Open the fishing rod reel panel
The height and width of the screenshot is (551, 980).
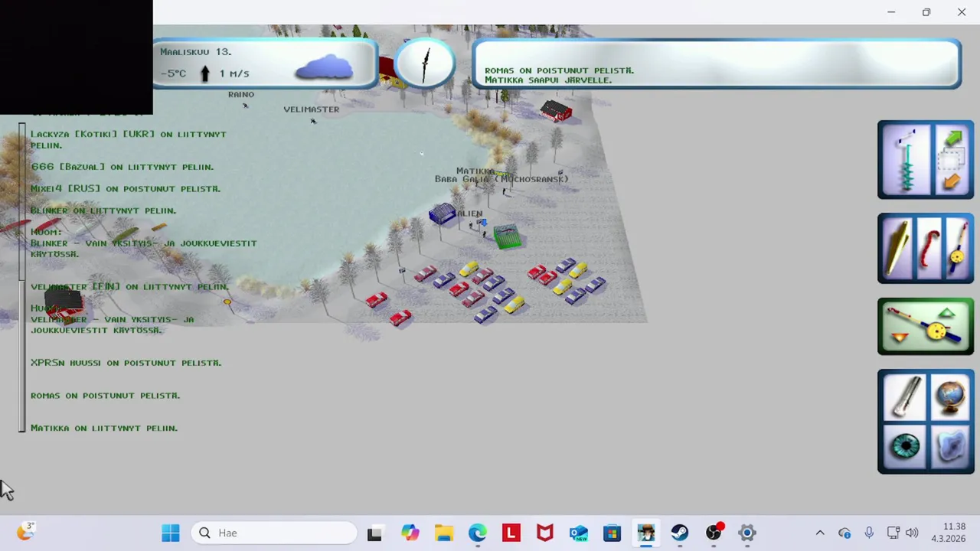point(926,327)
